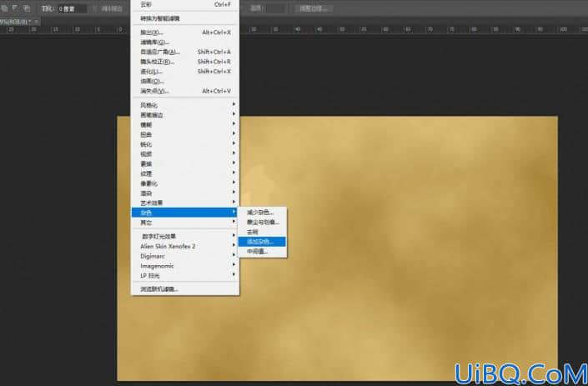Open the LP 扫光 plugin submenu

185,275
